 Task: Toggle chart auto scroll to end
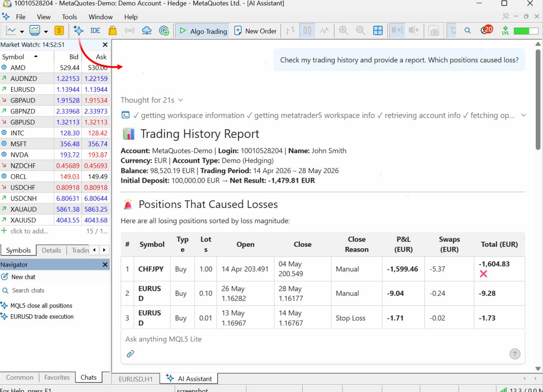pos(397,31)
